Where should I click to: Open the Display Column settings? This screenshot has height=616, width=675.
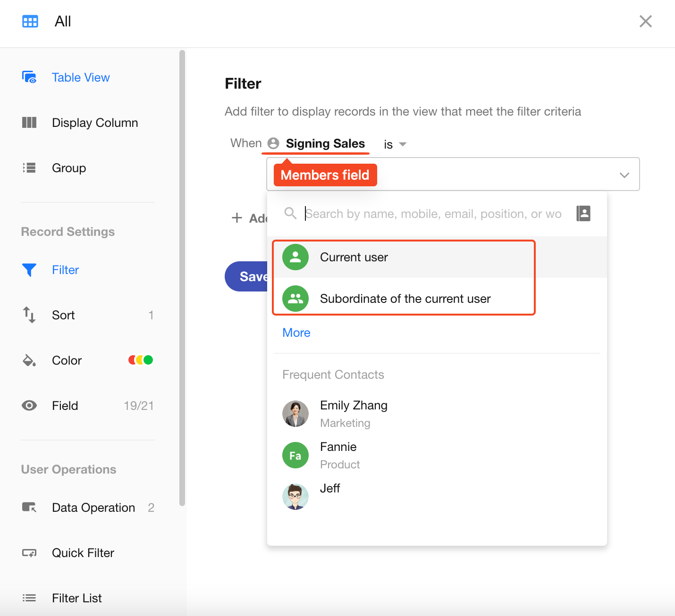(94, 123)
